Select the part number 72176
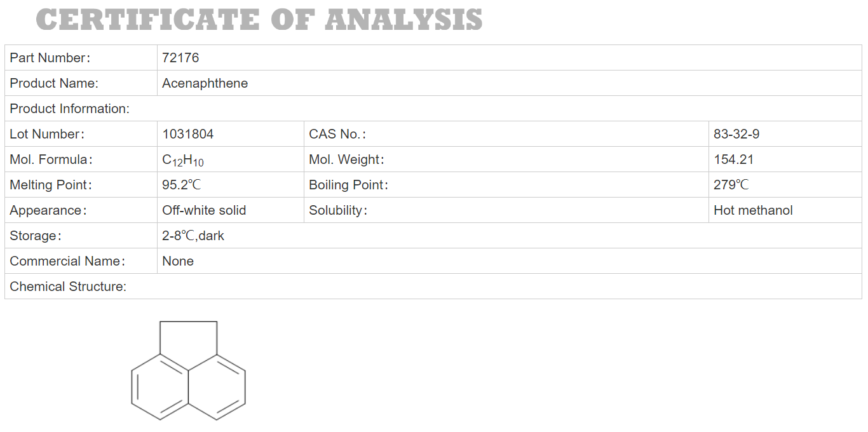868x432 pixels. (x=180, y=58)
